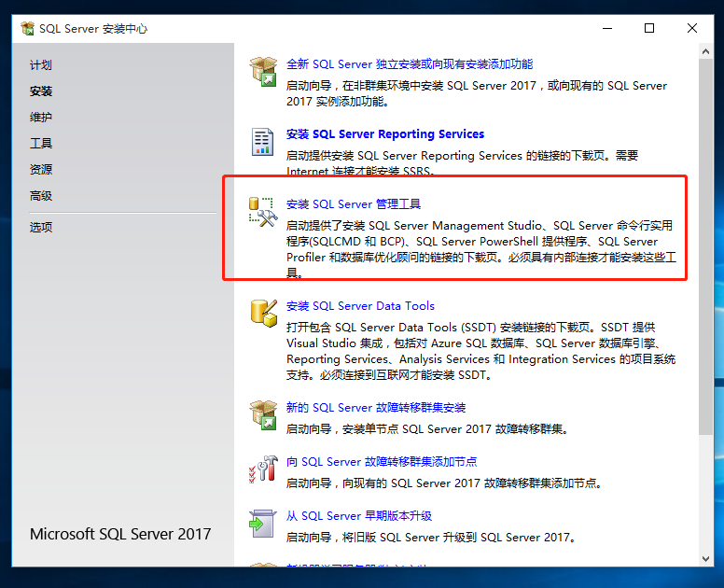This screenshot has width=724, height=588.
Task: Click the failover cluster installation box icon
Action: coord(263,414)
